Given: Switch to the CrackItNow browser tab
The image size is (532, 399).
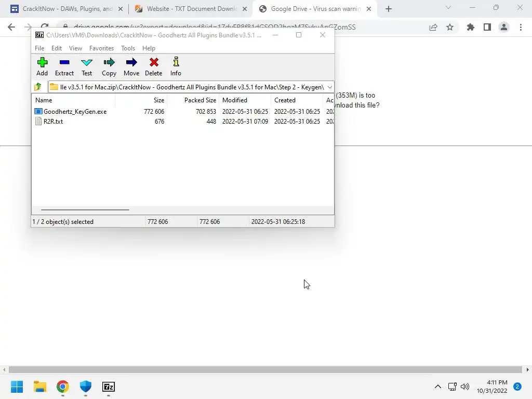Looking at the screenshot, I should [x=66, y=9].
